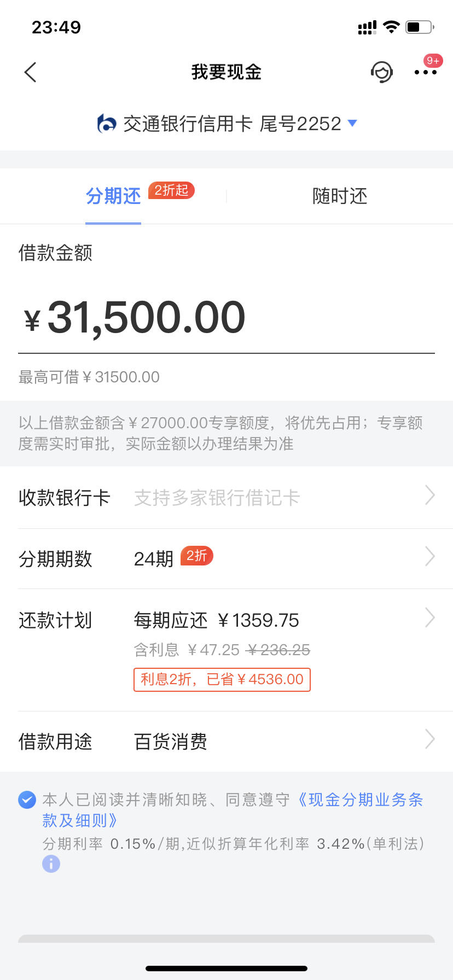Switch to the 随时还 tab
This screenshot has height=980, width=453.
click(x=340, y=196)
